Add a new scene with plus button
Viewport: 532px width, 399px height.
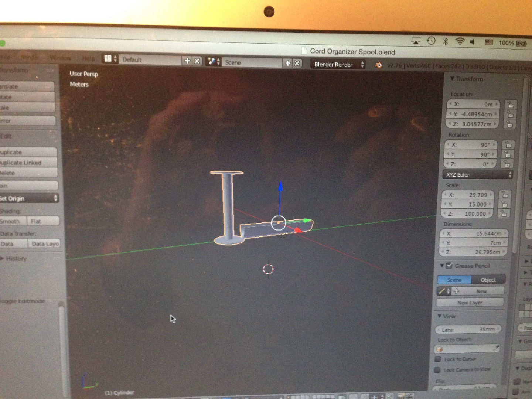(288, 63)
